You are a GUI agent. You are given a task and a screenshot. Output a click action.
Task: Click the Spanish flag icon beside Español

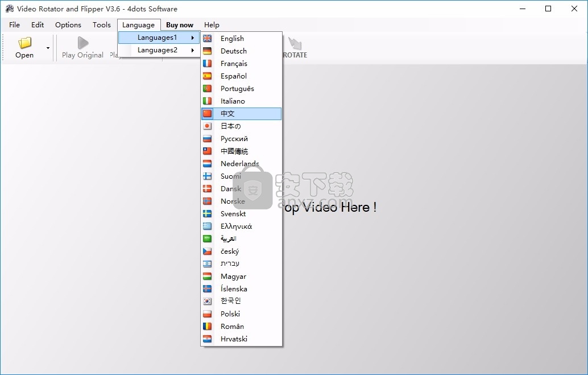click(207, 76)
